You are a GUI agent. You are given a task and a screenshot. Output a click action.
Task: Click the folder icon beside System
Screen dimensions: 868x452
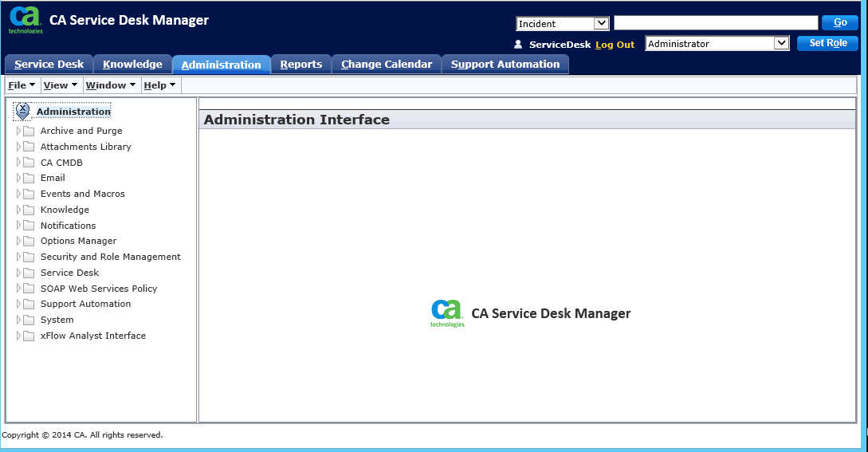[x=29, y=320]
